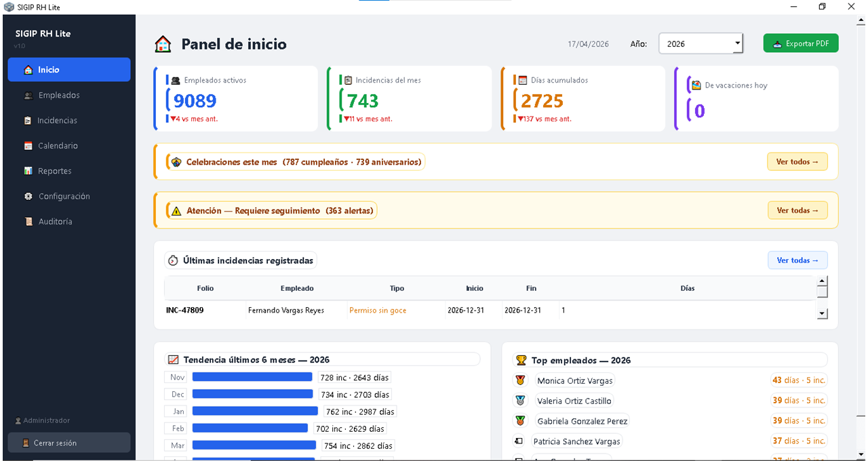Click 37 días · 5 inc. for Patricia

point(799,441)
